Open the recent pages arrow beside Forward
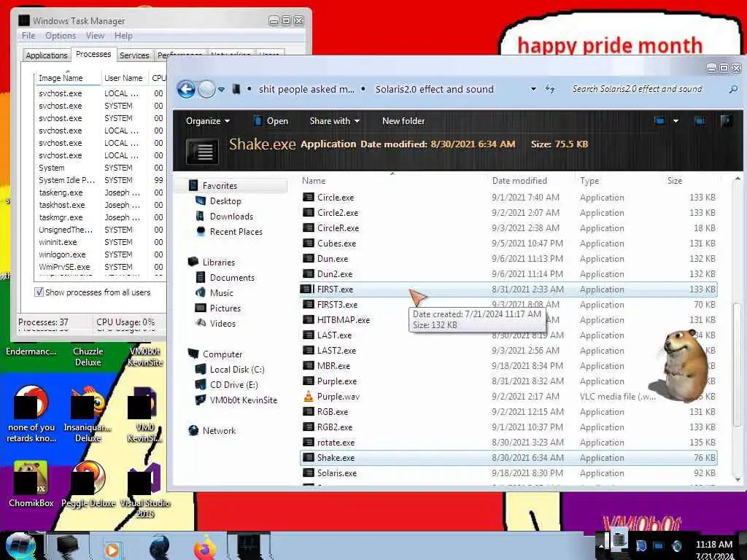Viewport: 747px width, 560px height. [222, 89]
